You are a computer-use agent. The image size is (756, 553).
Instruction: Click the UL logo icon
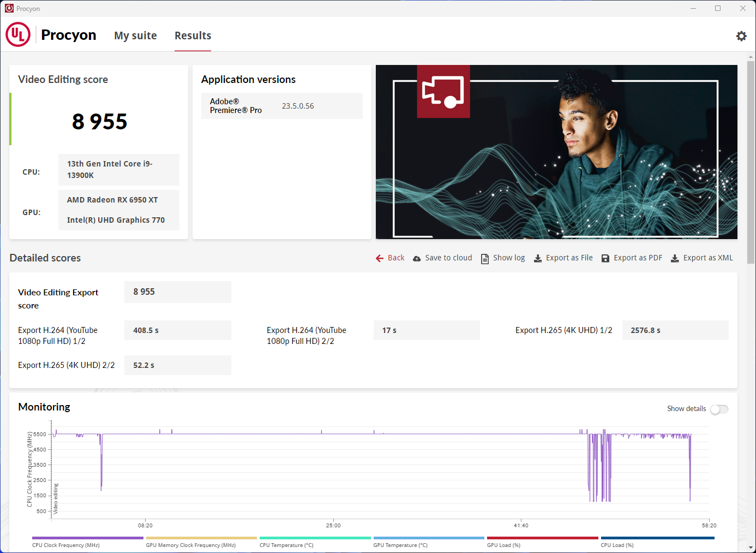(18, 35)
